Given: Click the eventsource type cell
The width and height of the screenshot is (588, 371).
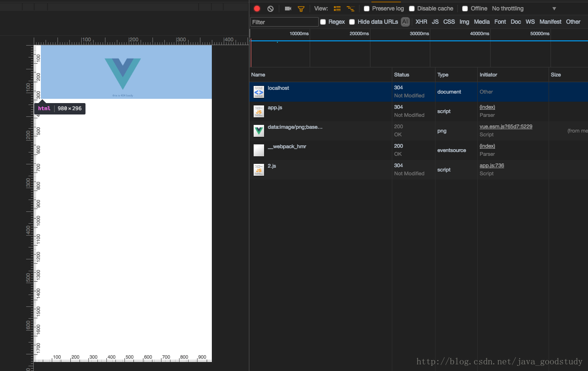Looking at the screenshot, I should tap(452, 150).
